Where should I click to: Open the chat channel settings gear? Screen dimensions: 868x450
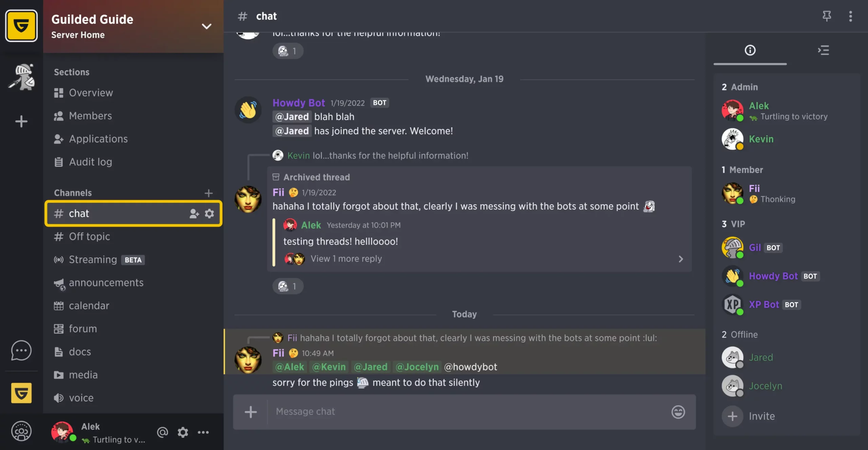point(209,213)
